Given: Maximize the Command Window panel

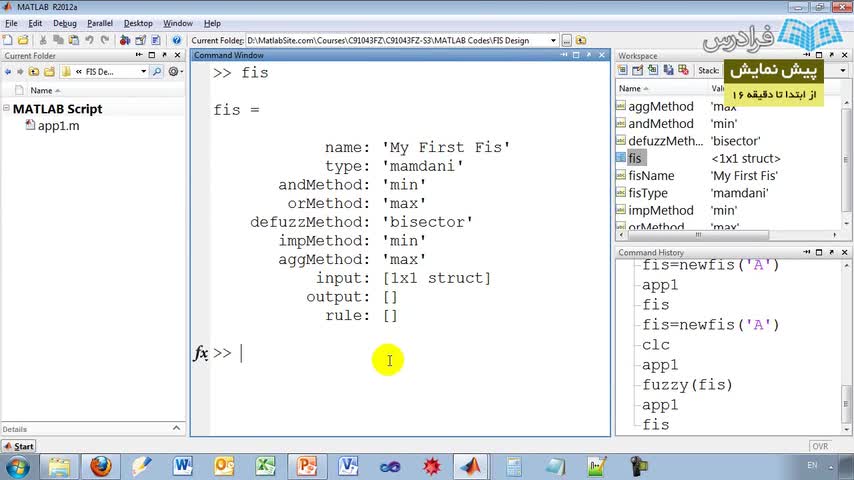Looking at the screenshot, I should click(576, 55).
